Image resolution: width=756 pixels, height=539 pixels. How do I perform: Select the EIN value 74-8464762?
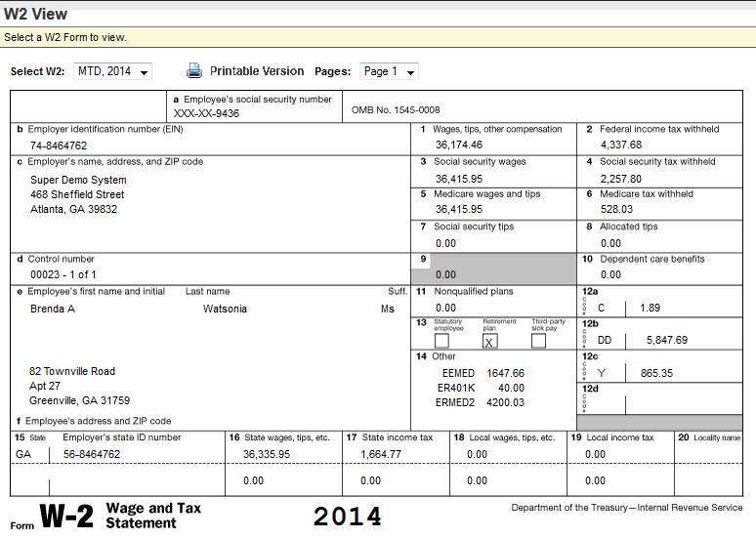pos(59,145)
